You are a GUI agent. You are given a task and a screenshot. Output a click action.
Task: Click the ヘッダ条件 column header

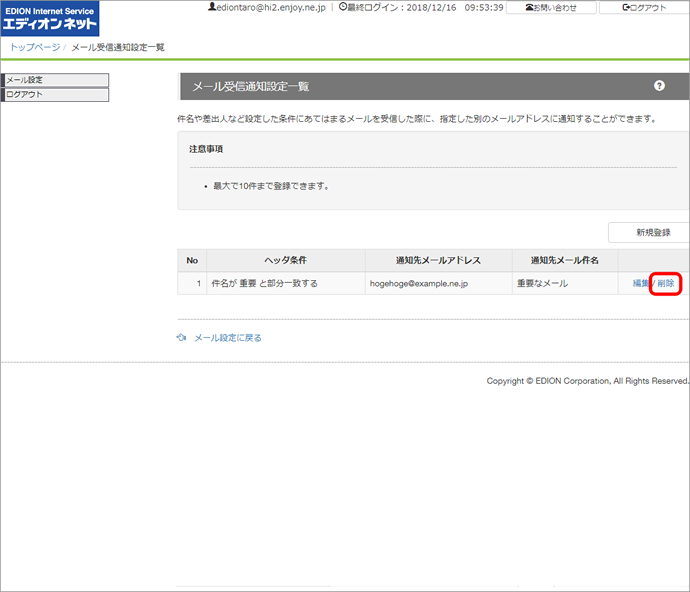(x=285, y=260)
